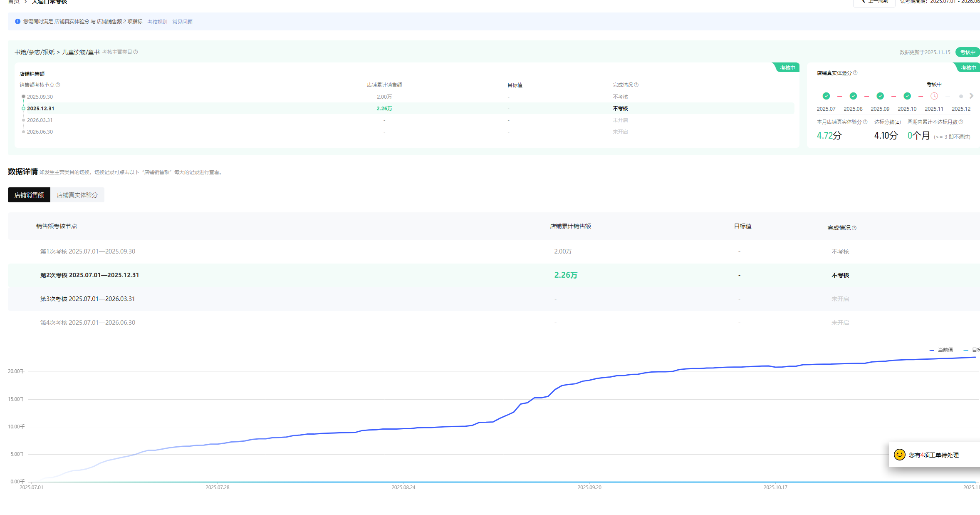Click help icon next to 店铺真实体验分 title
Screen dimensions: 980x515
(x=855, y=73)
